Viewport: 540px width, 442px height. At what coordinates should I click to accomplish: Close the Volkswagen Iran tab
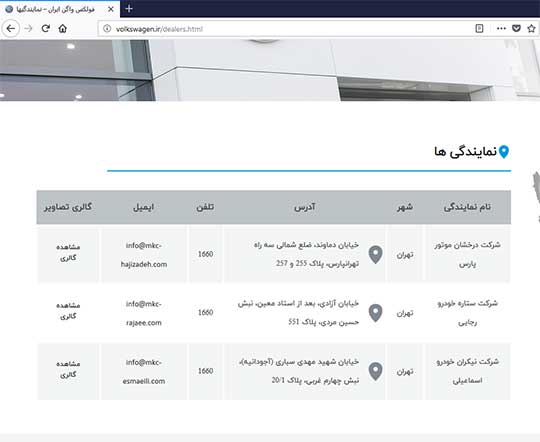pos(111,9)
